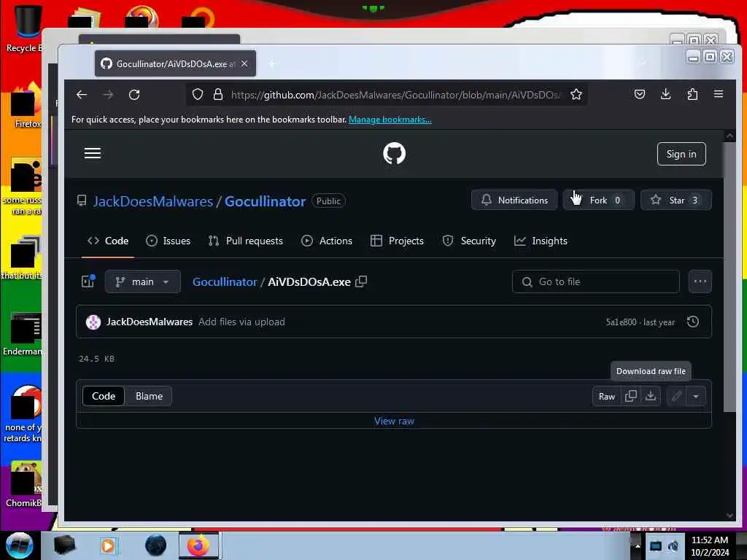Click the disabled edit pencil icon
This screenshot has height=560, width=747.
coord(676,396)
